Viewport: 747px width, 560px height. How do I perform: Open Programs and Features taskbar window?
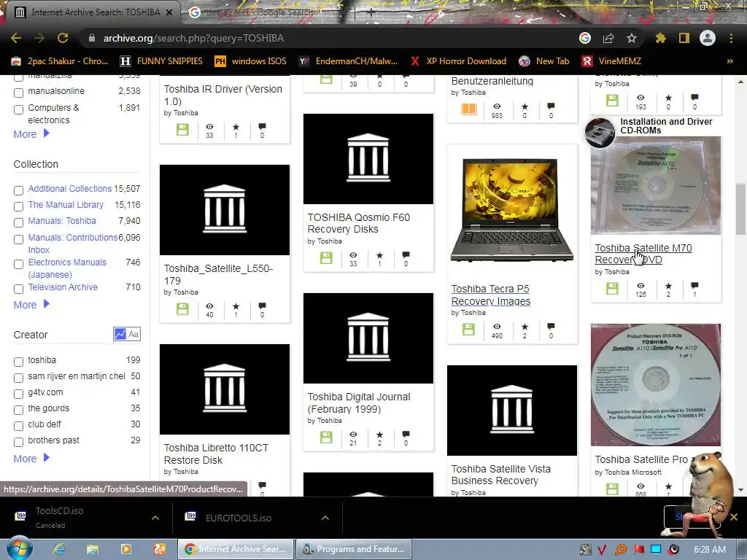[354, 549]
